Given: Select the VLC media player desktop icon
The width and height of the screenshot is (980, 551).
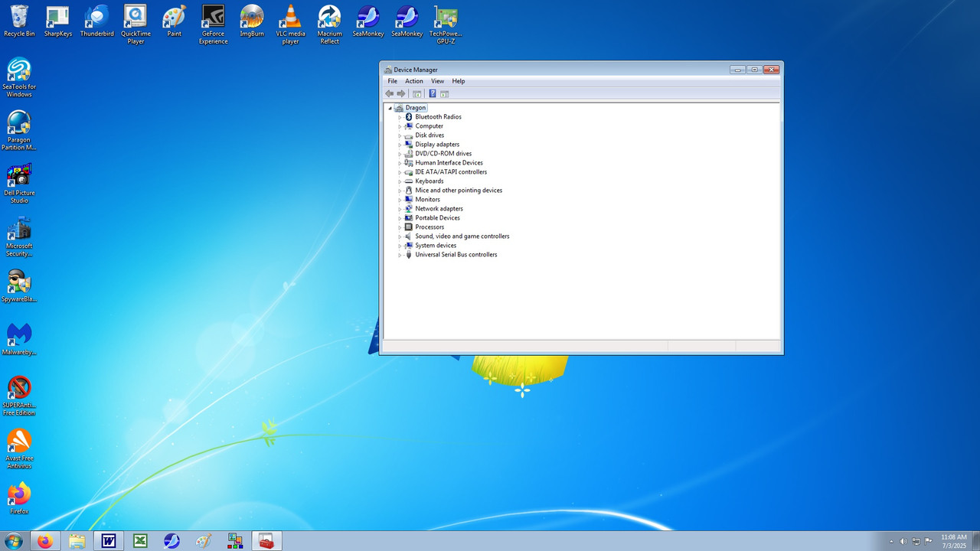Looking at the screenshot, I should point(291,24).
